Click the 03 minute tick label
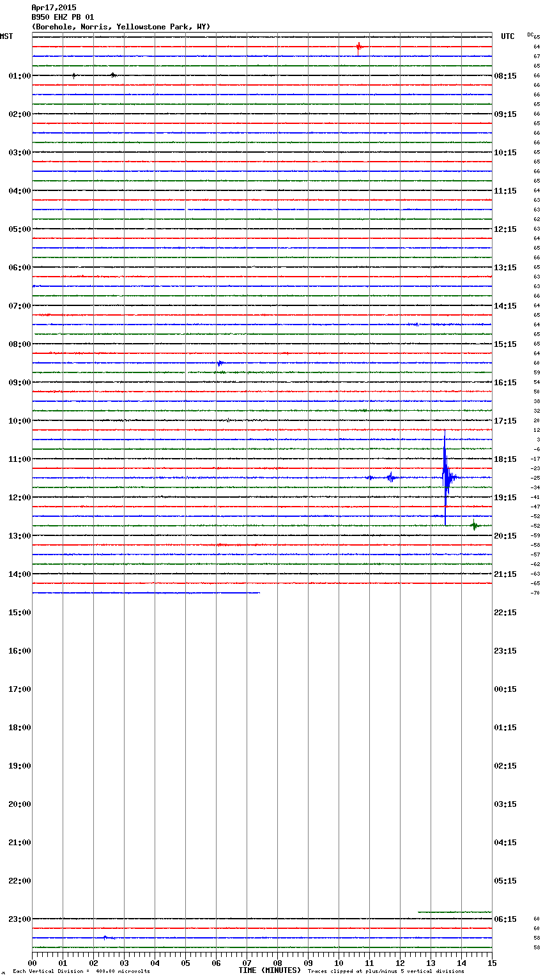Screen dimensions: 543x980 (x=124, y=963)
